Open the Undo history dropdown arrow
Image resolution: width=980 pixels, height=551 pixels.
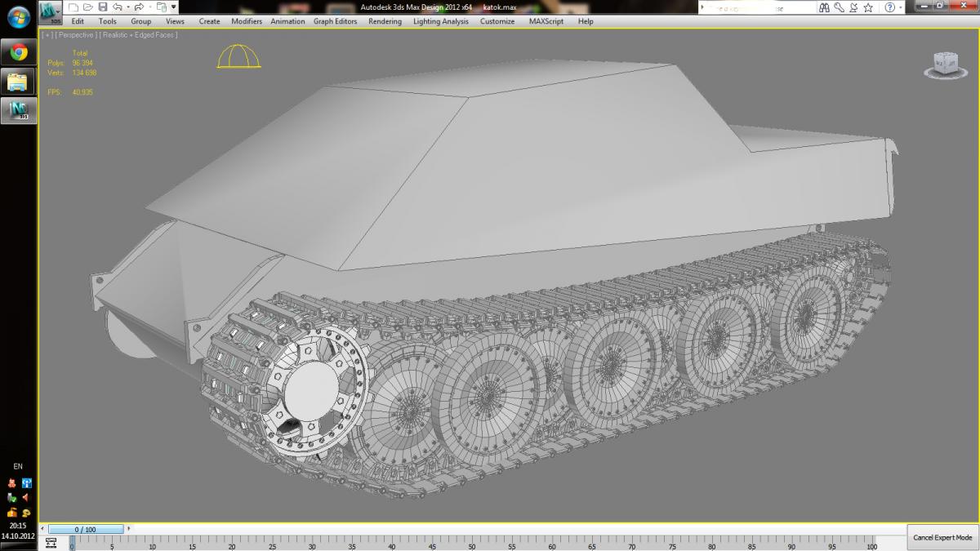coord(127,7)
